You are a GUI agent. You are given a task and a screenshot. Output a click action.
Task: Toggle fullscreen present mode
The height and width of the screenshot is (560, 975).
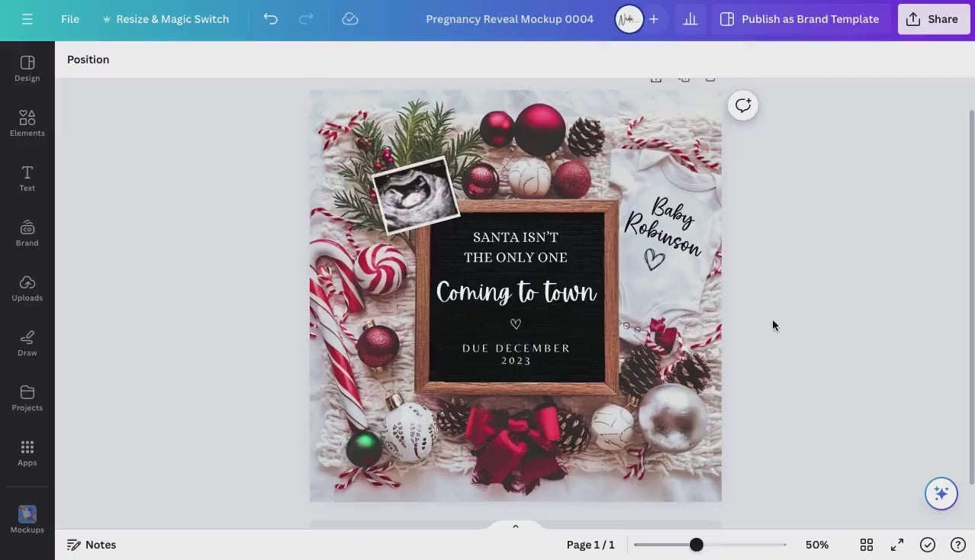pos(897,545)
